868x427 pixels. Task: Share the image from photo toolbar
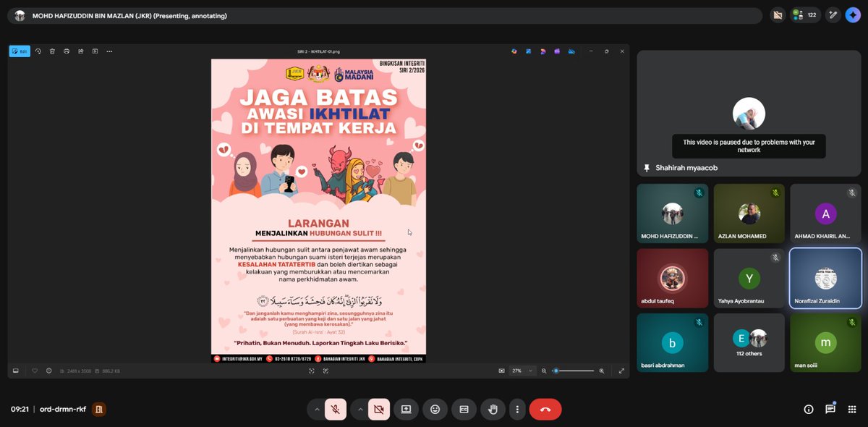coord(81,51)
